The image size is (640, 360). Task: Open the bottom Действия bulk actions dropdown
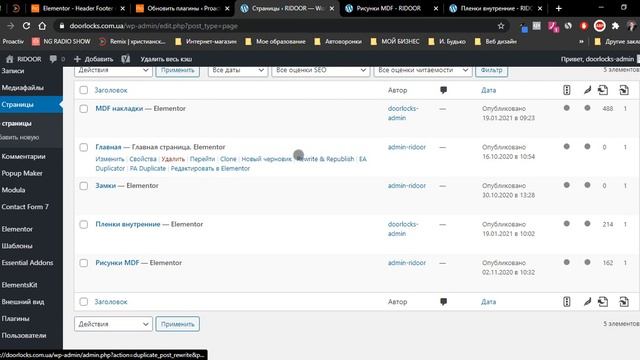tap(113, 324)
